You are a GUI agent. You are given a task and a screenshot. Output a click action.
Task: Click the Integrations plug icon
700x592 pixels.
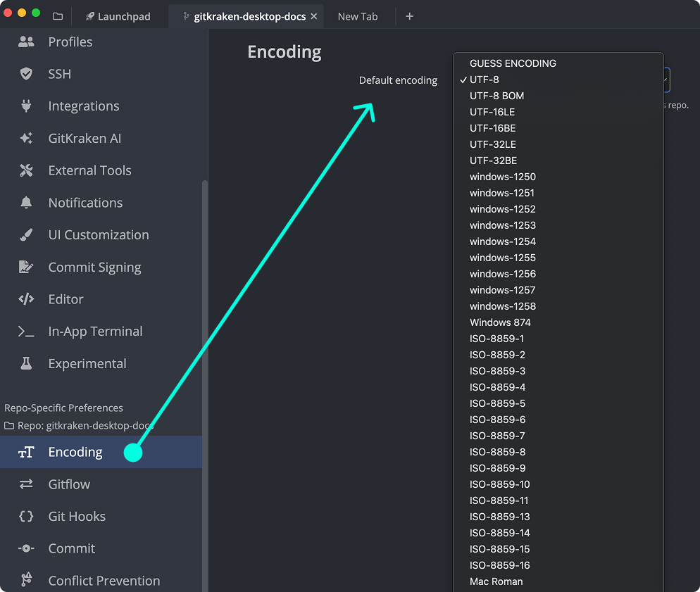26,106
